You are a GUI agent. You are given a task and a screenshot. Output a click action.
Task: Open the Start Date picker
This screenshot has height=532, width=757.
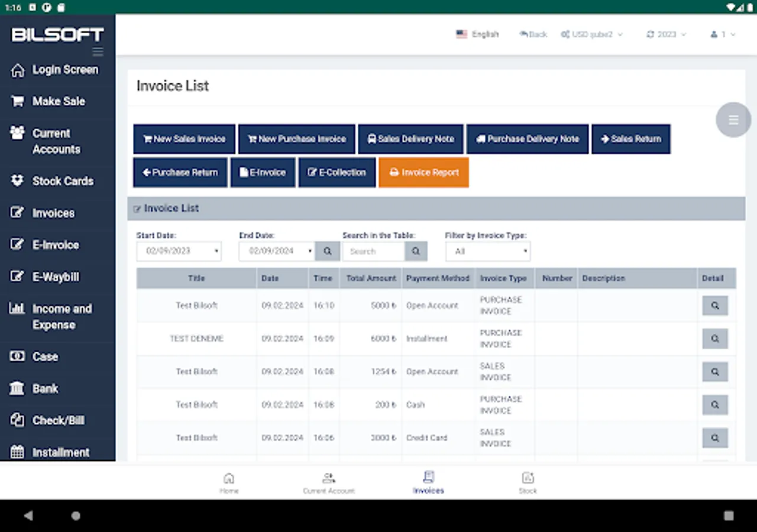179,251
